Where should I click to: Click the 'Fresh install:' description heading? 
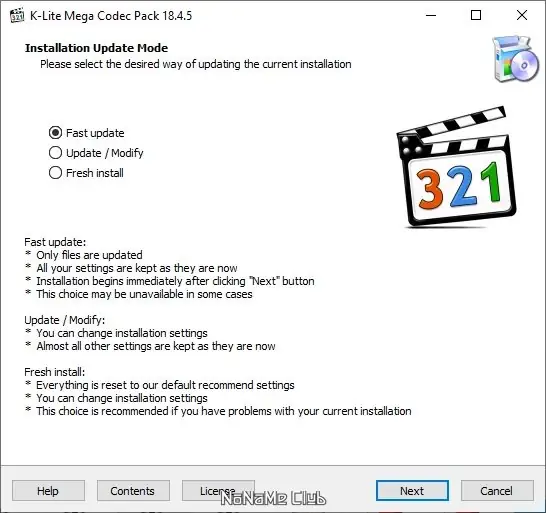click(x=55, y=372)
